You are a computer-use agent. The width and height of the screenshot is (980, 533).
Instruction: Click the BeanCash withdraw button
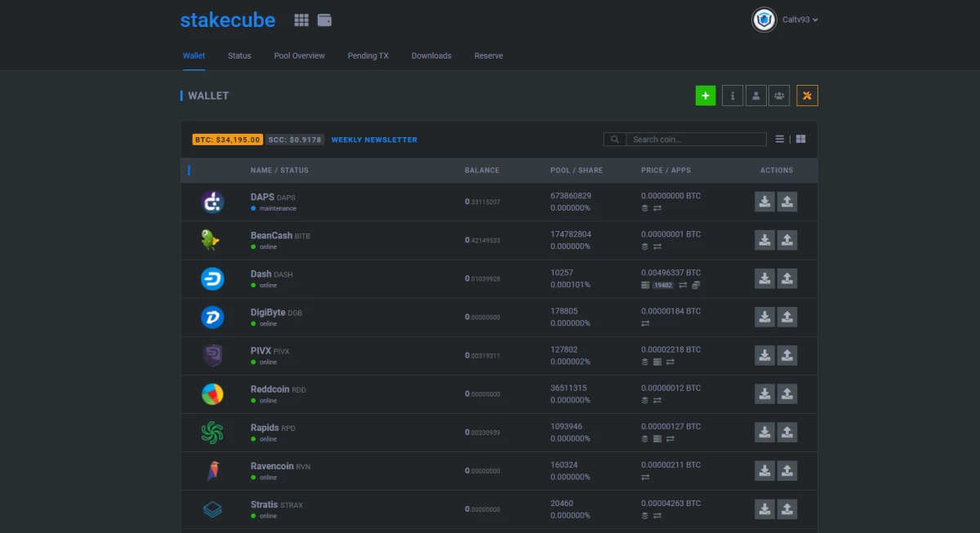click(787, 240)
